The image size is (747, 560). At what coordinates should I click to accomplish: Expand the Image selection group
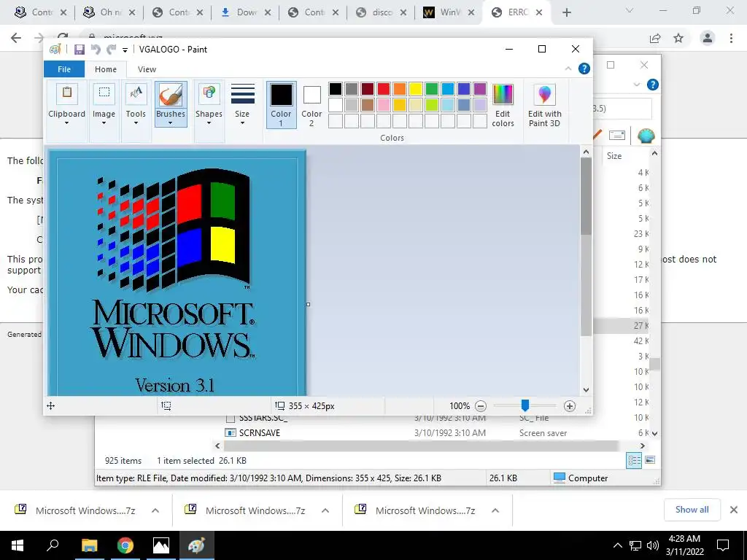[x=104, y=105]
